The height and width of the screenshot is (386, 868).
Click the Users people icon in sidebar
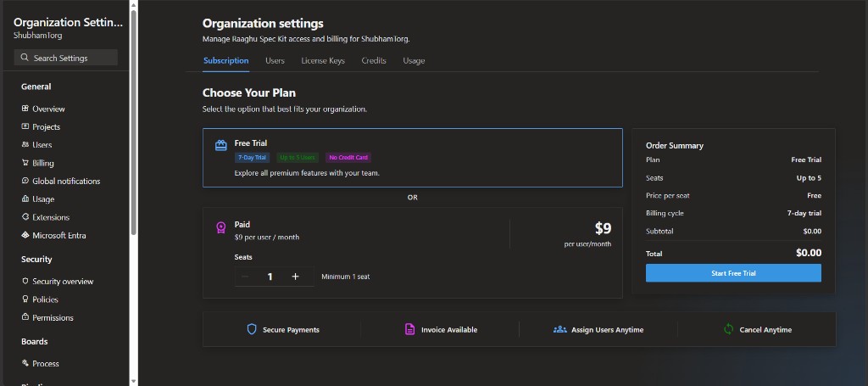tap(25, 144)
